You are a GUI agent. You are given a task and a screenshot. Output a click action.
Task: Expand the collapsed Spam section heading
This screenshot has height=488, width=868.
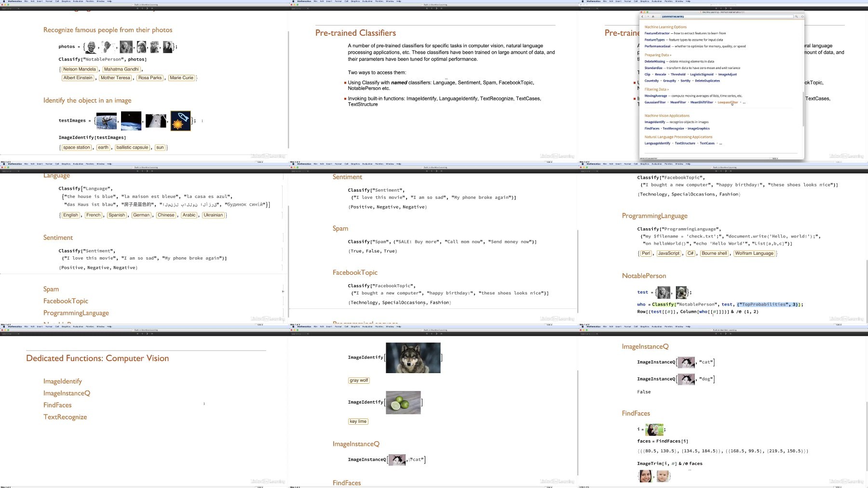coord(51,289)
